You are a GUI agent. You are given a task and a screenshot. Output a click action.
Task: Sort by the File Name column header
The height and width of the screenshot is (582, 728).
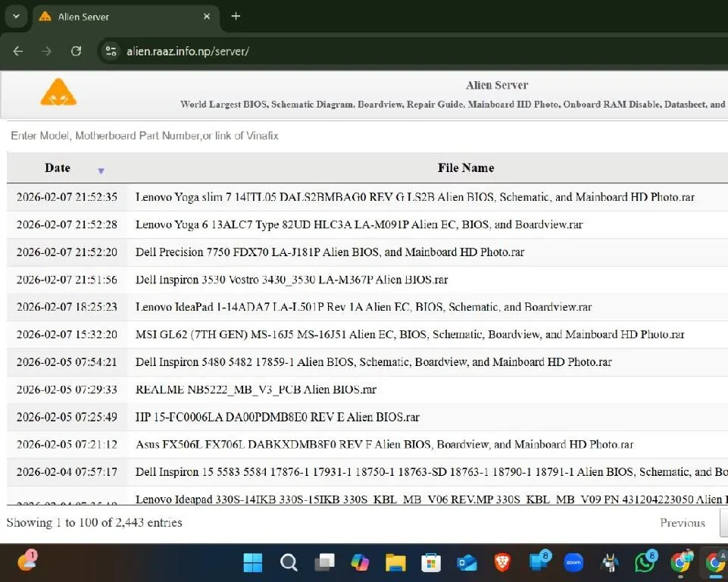(x=465, y=168)
